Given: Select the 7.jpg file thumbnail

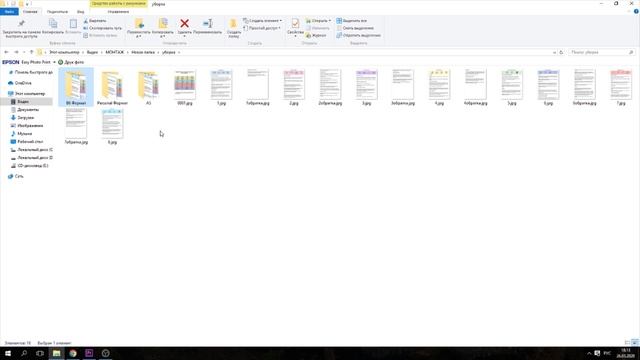Looking at the screenshot, I should pyautogui.click(x=621, y=87).
